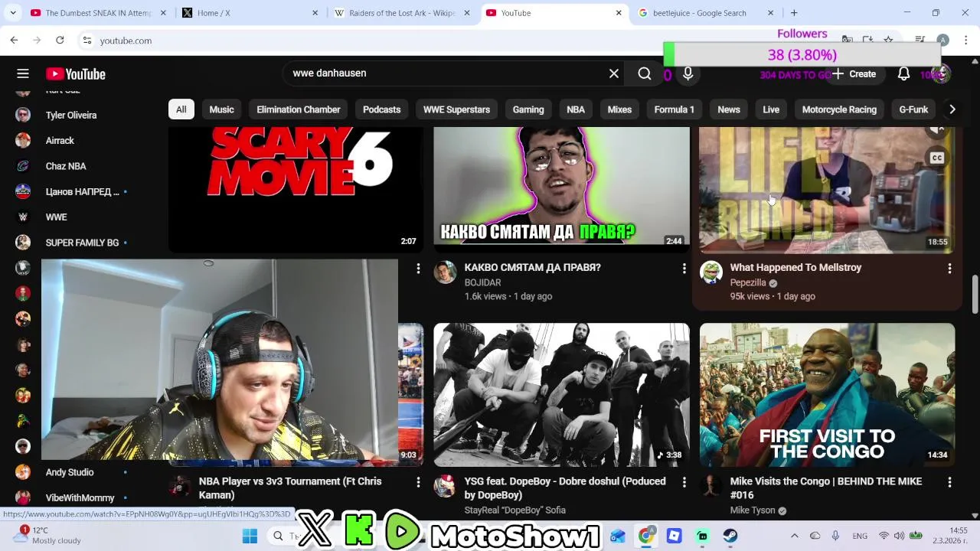Open Chrome profile avatar A
The width and height of the screenshot is (980, 551).
[942, 40]
